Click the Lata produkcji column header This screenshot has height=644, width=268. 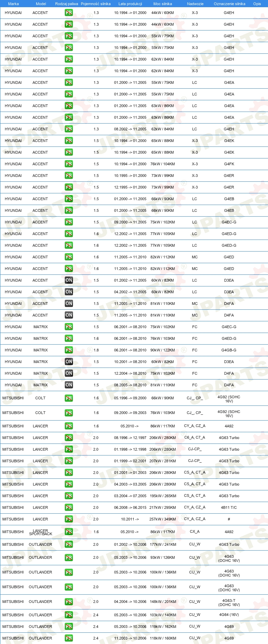click(130, 4)
